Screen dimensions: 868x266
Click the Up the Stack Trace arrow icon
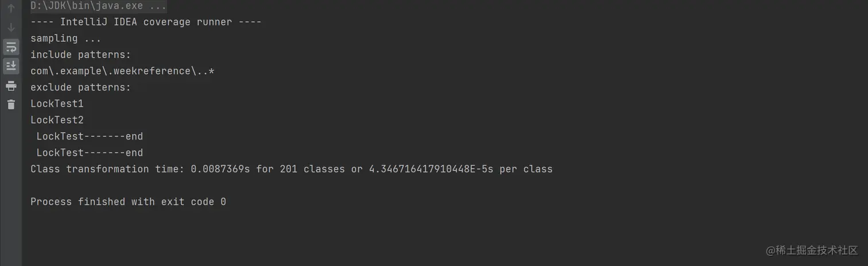(11, 8)
